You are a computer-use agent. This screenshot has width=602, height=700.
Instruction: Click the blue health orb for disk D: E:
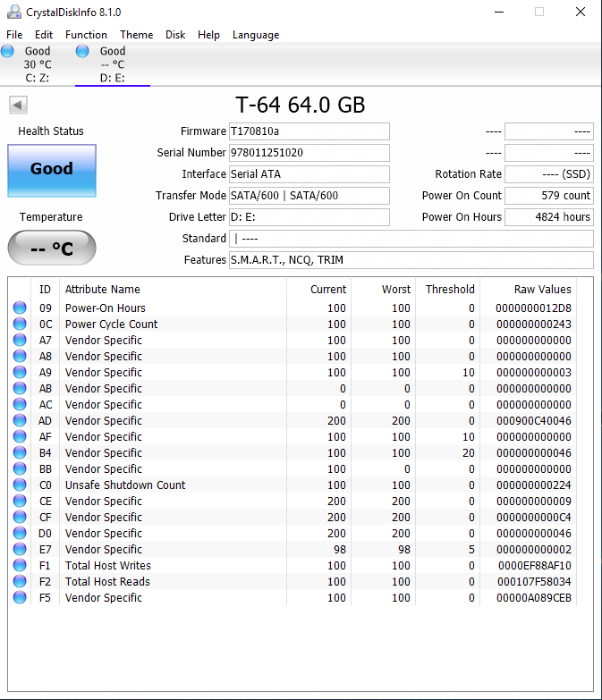point(83,52)
